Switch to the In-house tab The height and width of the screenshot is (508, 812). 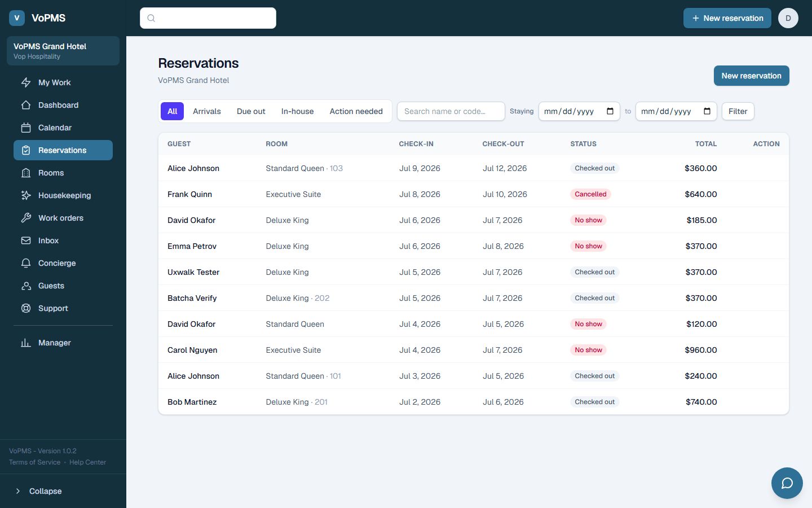[x=298, y=111]
